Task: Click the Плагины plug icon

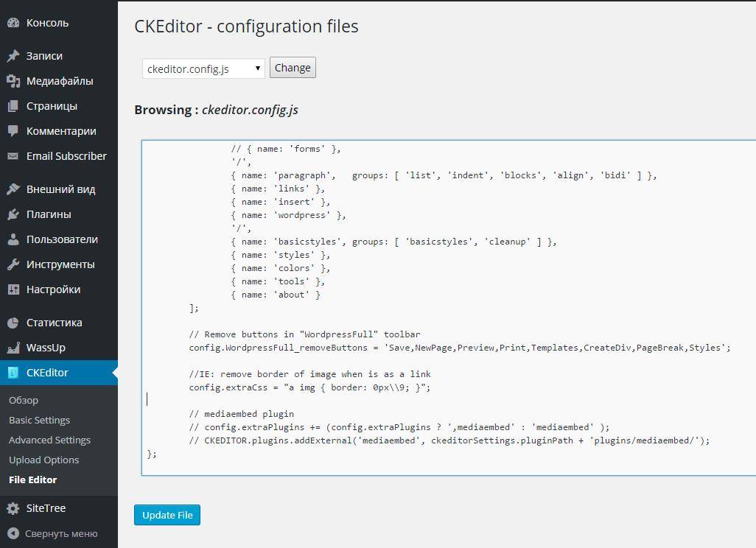Action: [13, 214]
